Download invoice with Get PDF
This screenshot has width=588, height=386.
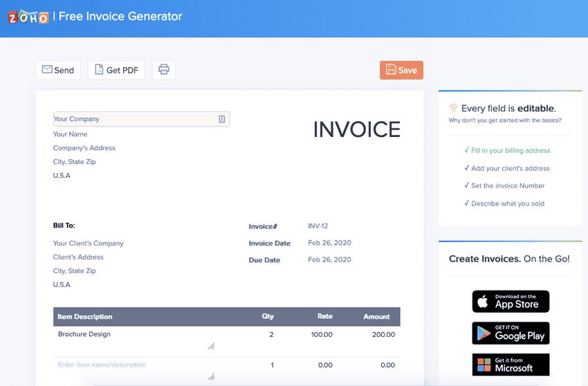[x=116, y=70]
